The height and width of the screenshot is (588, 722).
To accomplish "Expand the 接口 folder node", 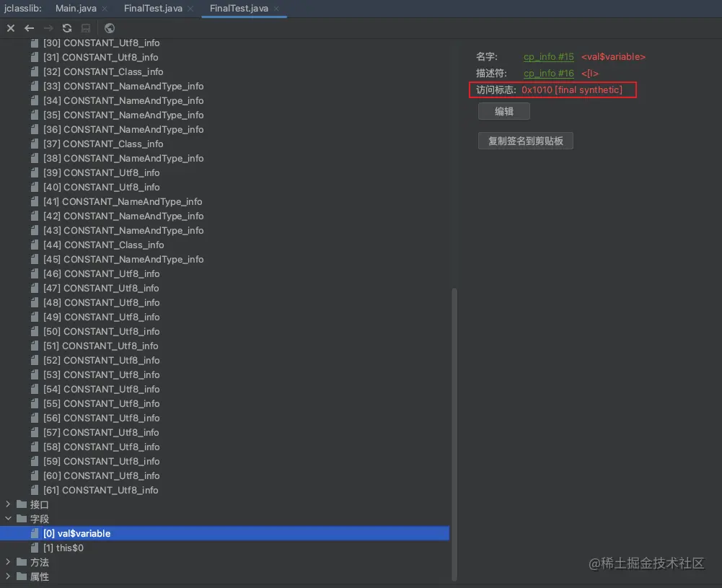I will (x=8, y=504).
